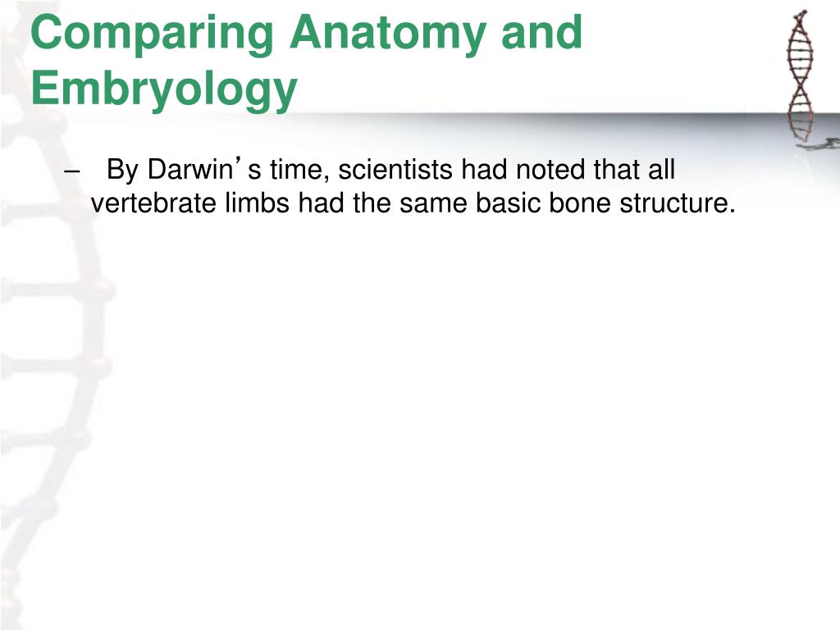Click the word "all" ending first bullet line
Image resolution: width=840 pixels, height=630 pixels.
click(x=661, y=169)
